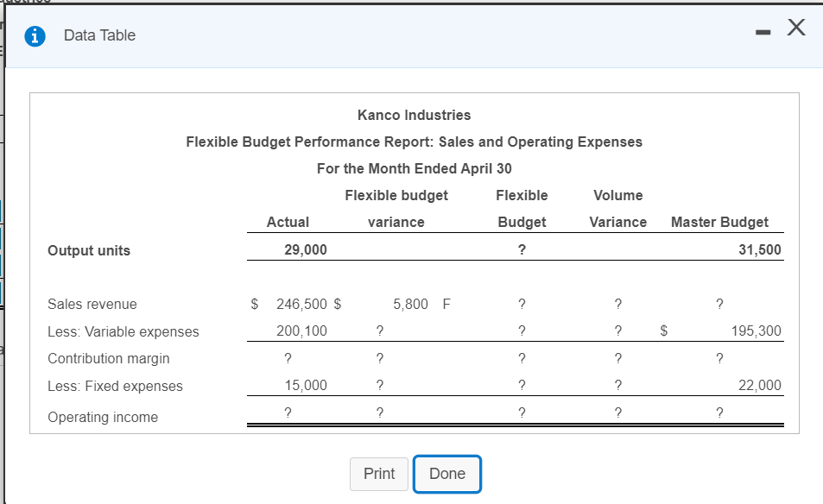823x504 pixels.
Task: Click master budget fixed expenses 22,000
Action: click(x=759, y=386)
